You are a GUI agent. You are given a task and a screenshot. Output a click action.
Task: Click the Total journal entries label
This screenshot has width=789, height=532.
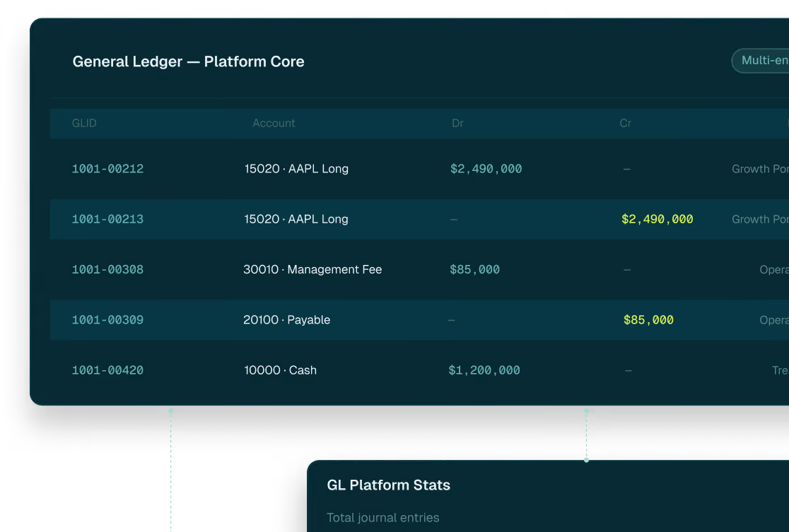383,517
